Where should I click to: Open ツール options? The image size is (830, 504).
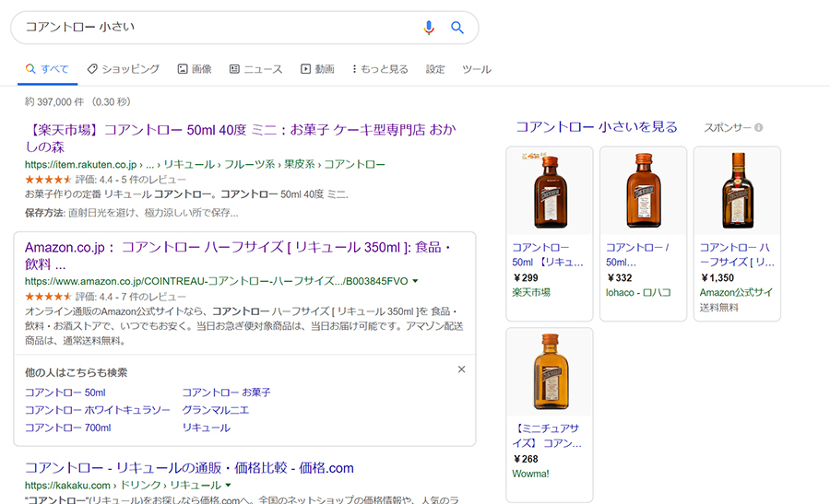pyautogui.click(x=477, y=69)
